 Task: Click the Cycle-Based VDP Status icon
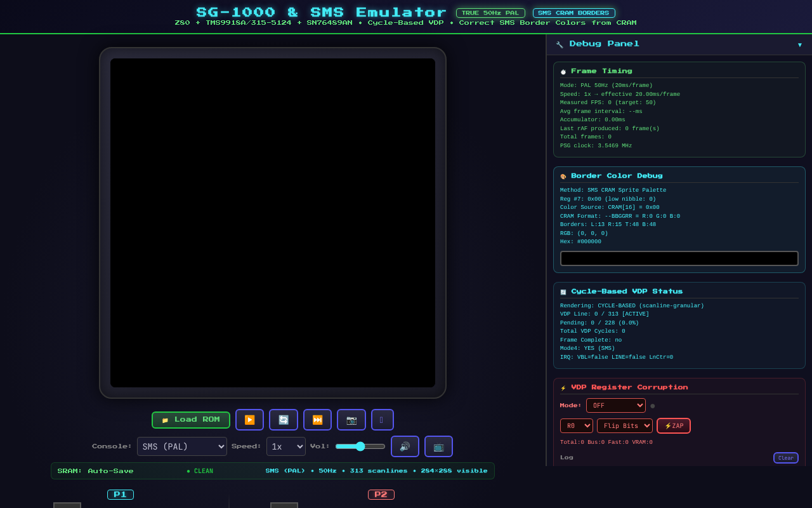563,292
